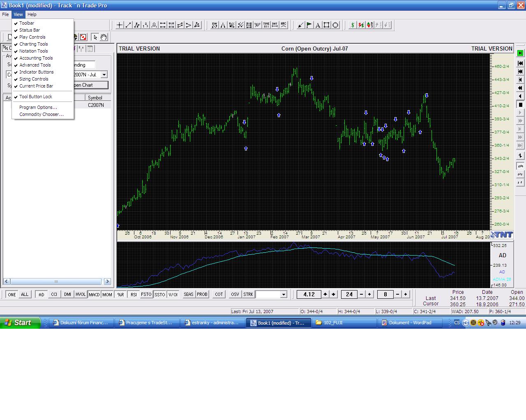Click the ARC drawing tool icon

click(284, 25)
